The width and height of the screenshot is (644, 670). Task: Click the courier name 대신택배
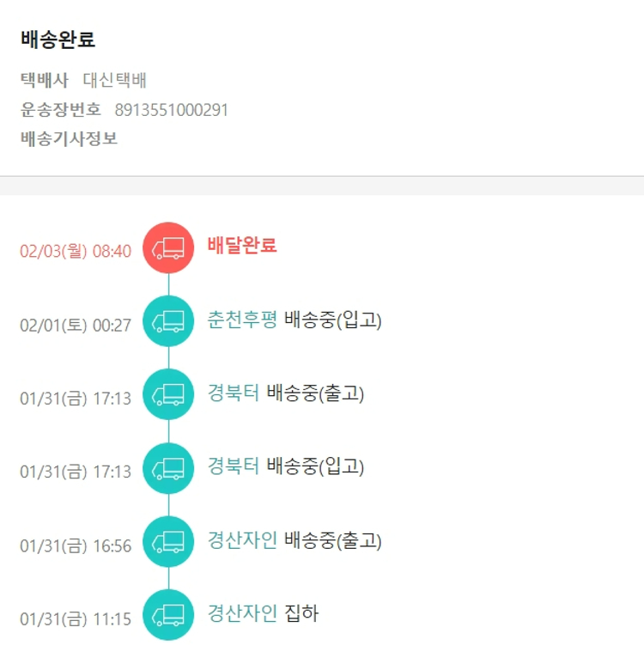coord(115,81)
